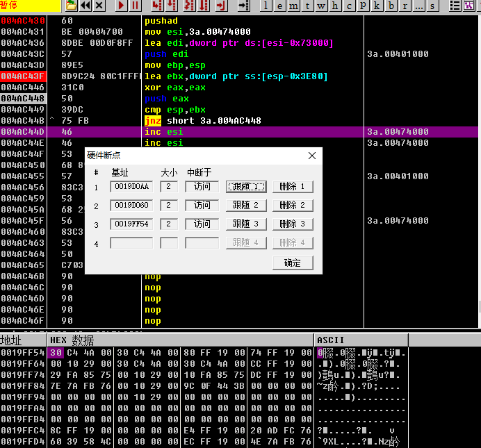Confirm dialog with 确定 button

(293, 263)
